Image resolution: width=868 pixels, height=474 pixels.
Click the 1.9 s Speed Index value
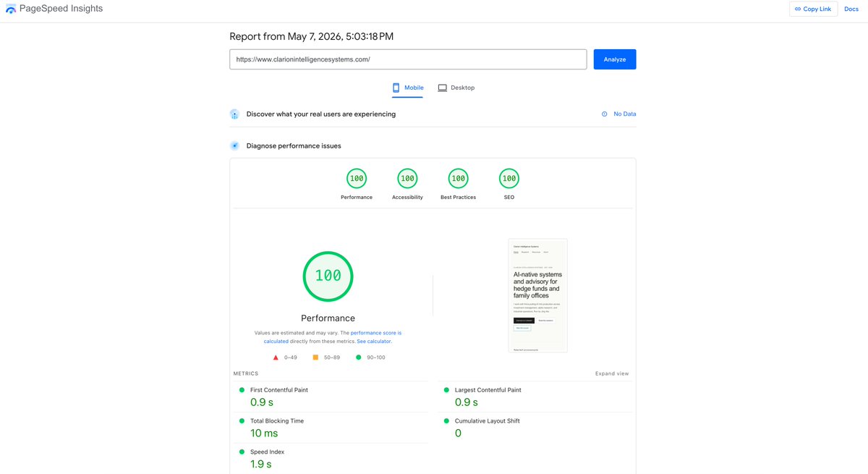click(x=261, y=465)
